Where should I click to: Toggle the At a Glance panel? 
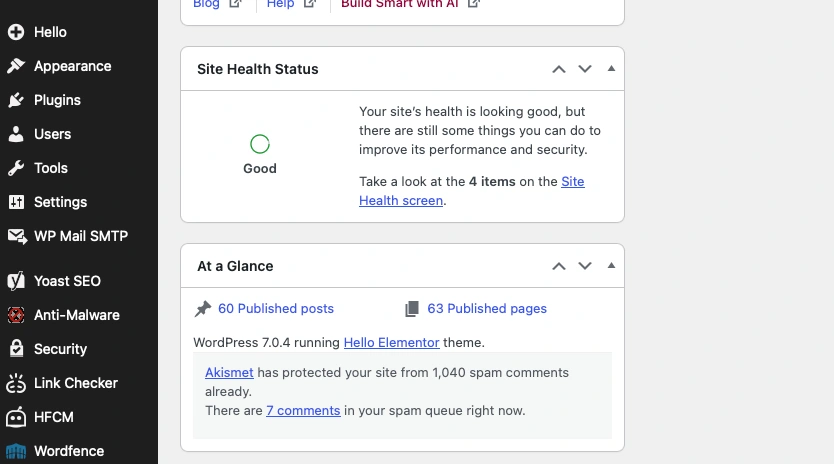point(611,266)
